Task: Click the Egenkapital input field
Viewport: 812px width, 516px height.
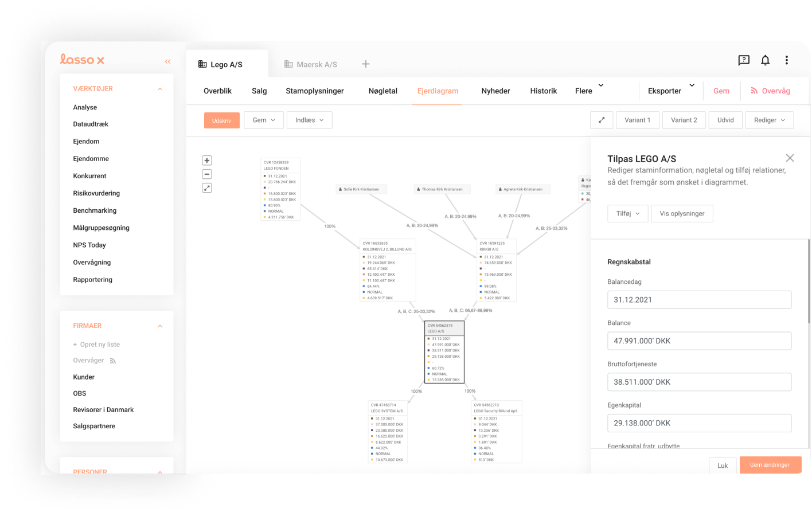Action: [x=699, y=423]
